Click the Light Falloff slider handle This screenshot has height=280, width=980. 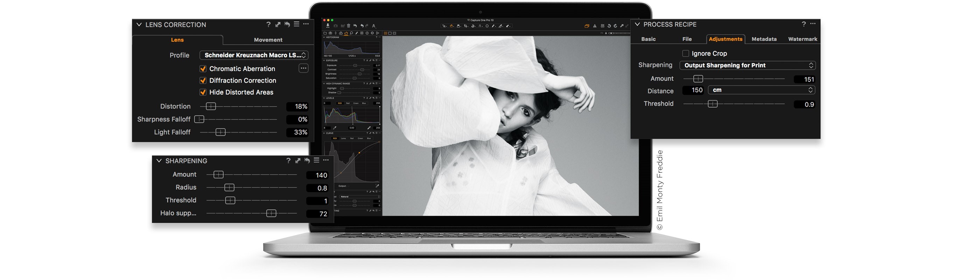click(220, 132)
